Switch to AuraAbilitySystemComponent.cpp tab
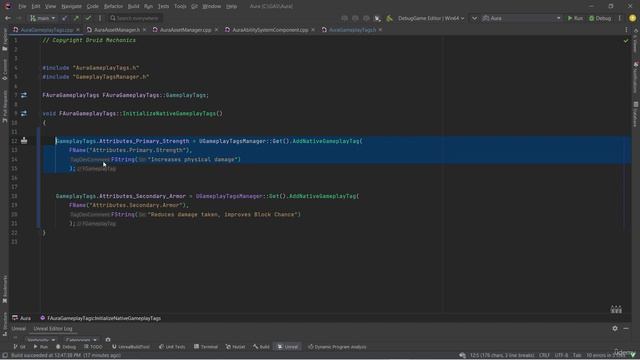 pos(270,30)
